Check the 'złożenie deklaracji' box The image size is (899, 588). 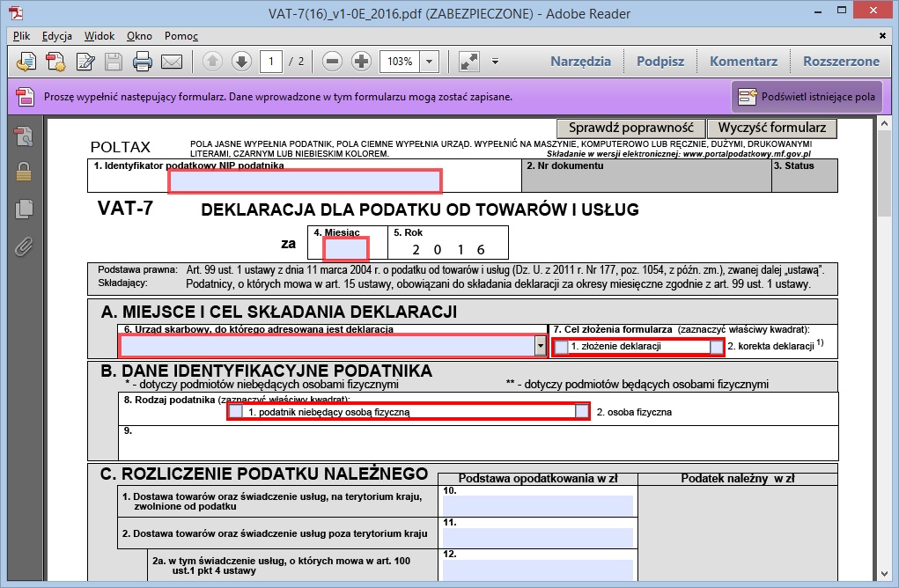562,347
